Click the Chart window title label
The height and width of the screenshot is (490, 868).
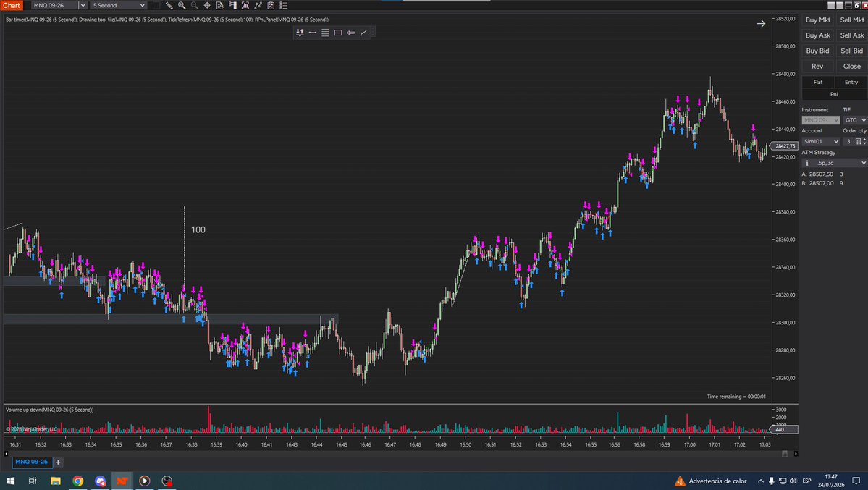[11, 6]
